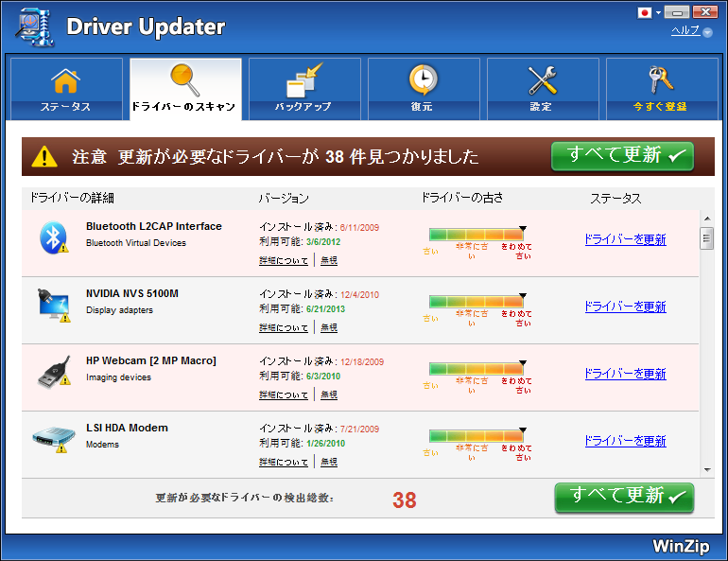Click the NVIDIA driver age meter
This screenshot has height=561, width=728.
coord(477,302)
